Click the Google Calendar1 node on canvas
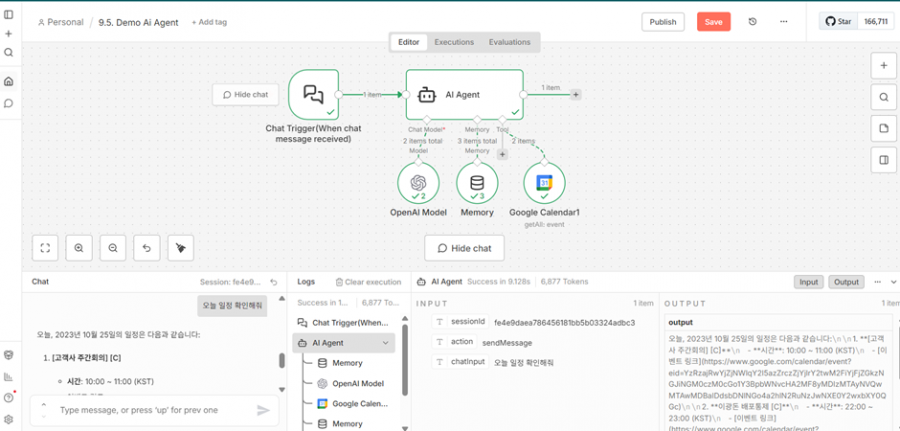Viewport: 900px width, 431px height. [x=544, y=183]
